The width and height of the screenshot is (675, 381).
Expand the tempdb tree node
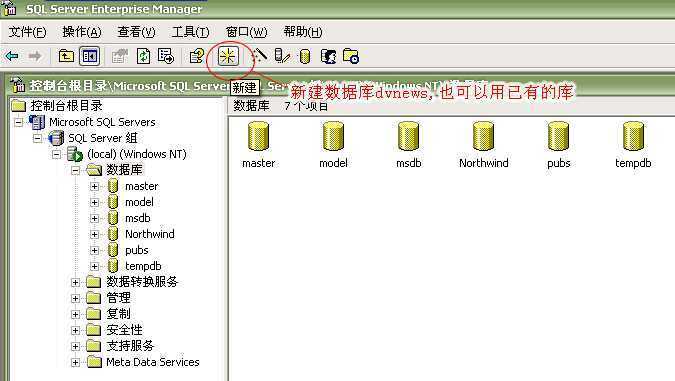tap(94, 266)
